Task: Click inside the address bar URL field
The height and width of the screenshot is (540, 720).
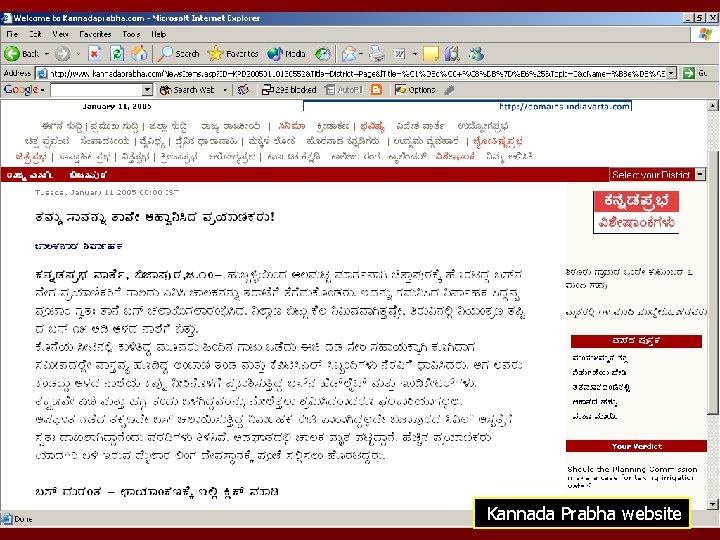Action: click(357, 73)
